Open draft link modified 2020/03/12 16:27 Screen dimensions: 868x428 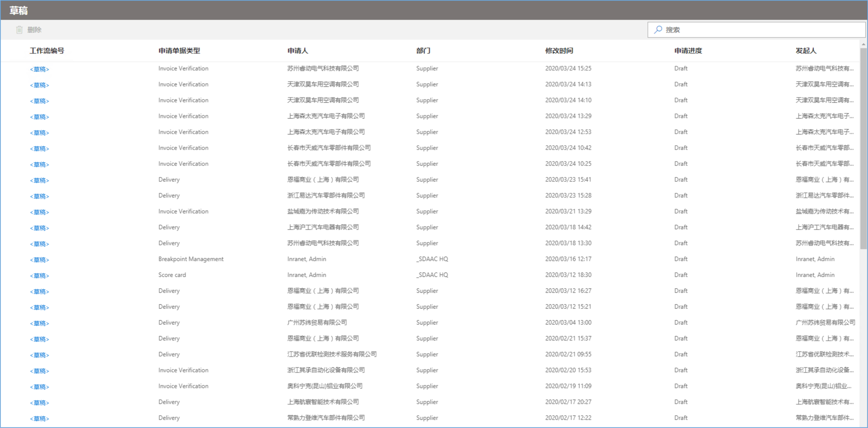(x=39, y=291)
